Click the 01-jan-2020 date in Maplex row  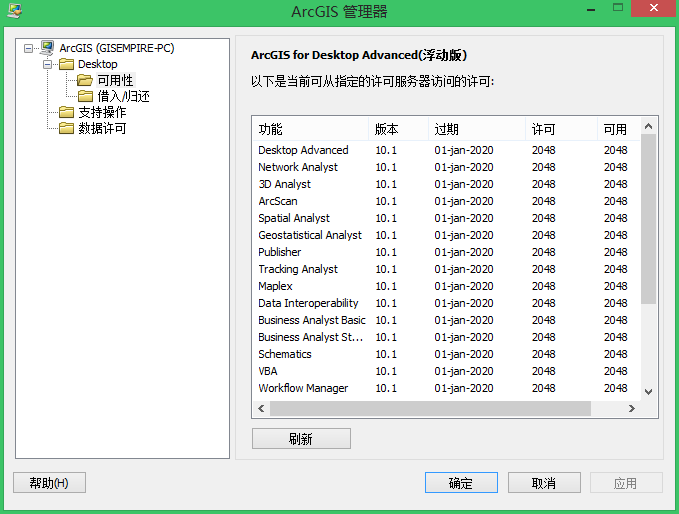(x=464, y=286)
